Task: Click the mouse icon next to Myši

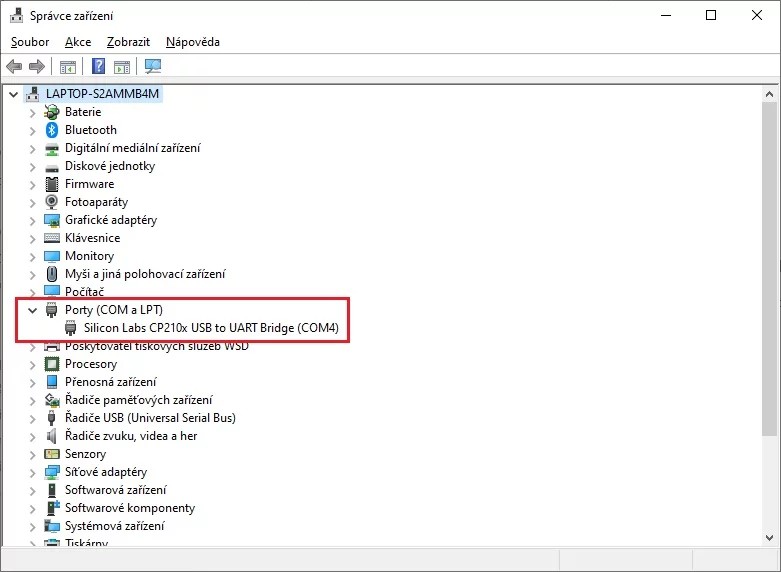Action: tap(52, 274)
